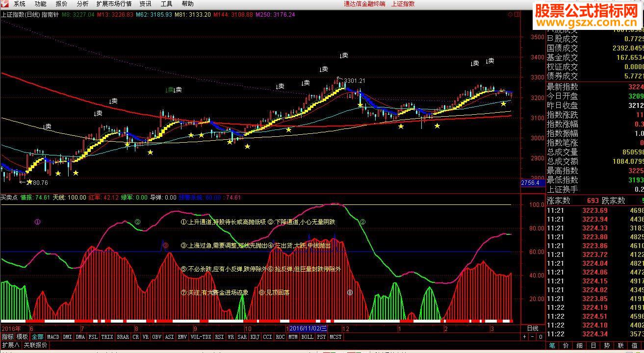Apply the CCI indicator
Screen dimensions: 644x353
268,337
